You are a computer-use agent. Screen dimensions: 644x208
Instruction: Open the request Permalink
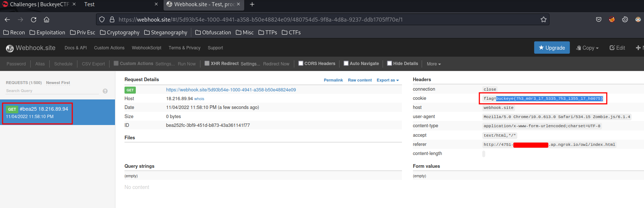pyautogui.click(x=333, y=80)
